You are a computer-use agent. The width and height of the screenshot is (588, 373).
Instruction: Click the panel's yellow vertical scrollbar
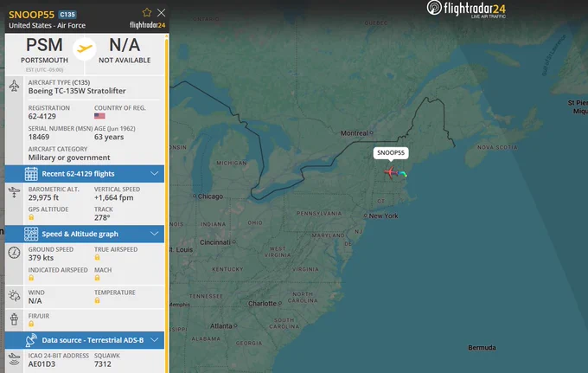coord(167,203)
